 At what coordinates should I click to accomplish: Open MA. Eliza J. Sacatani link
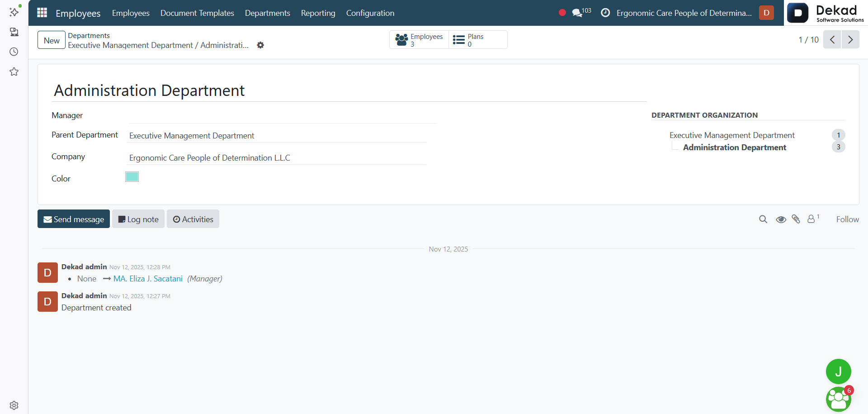coord(148,279)
